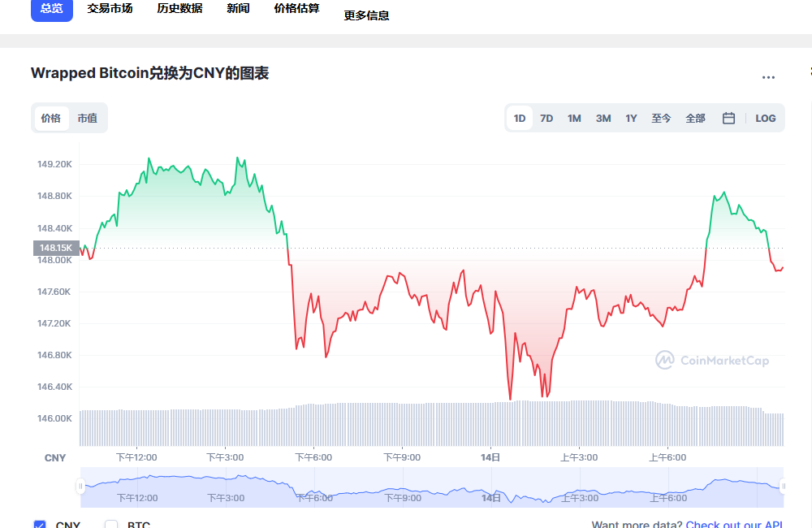This screenshot has height=528, width=812.
Task: Click the 148.15K price marker label
Action: (x=57, y=248)
